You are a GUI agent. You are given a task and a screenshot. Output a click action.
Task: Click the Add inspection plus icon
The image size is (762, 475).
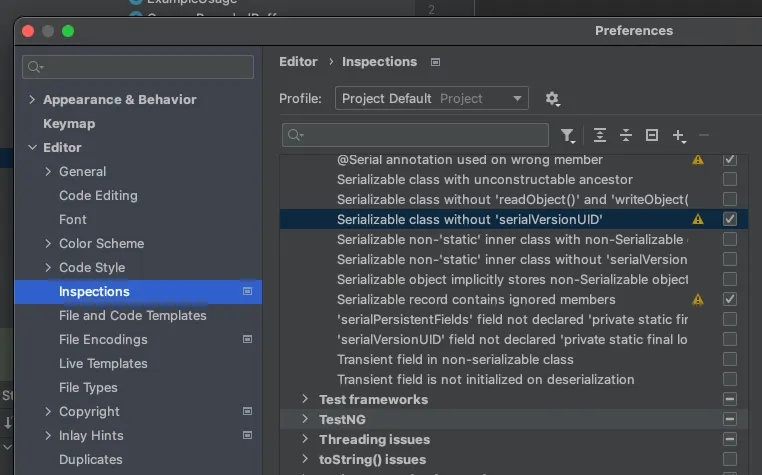[679, 135]
